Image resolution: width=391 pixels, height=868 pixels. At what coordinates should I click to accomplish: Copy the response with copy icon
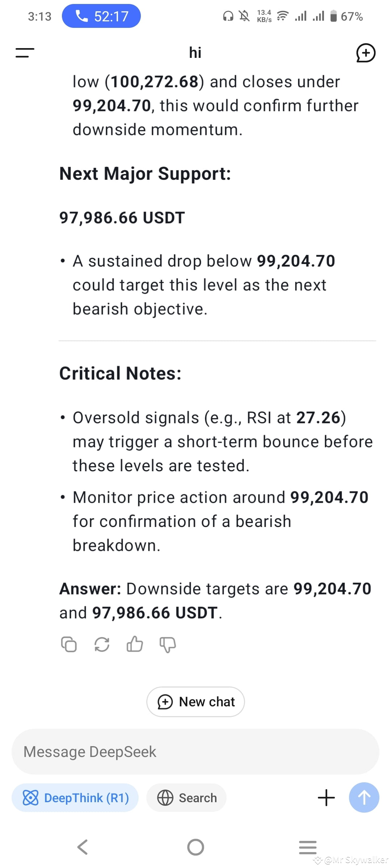[69, 644]
